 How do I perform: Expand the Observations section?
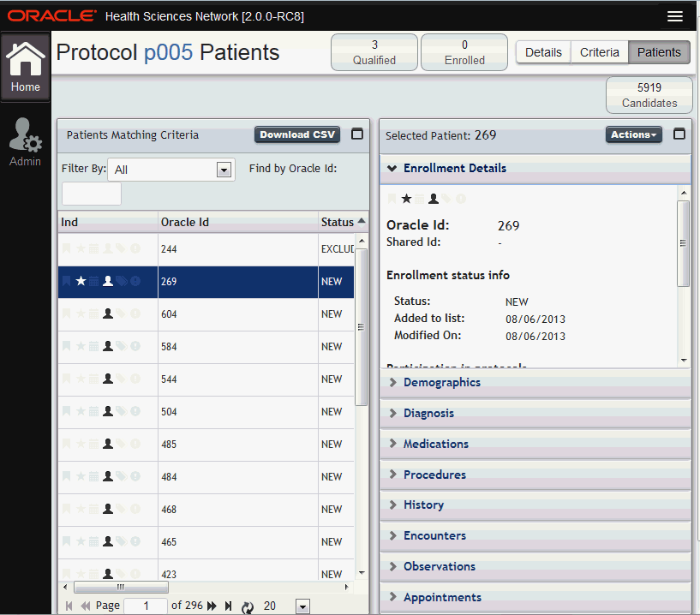535,567
